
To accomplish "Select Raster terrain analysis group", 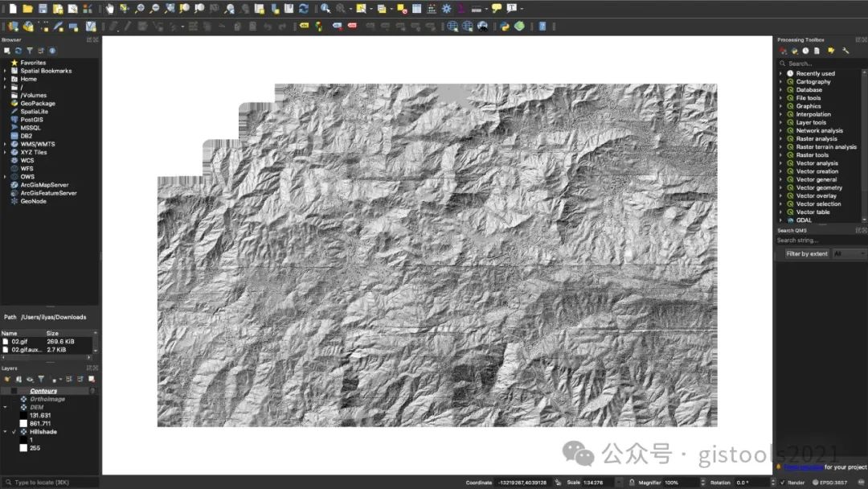I will tap(826, 147).
